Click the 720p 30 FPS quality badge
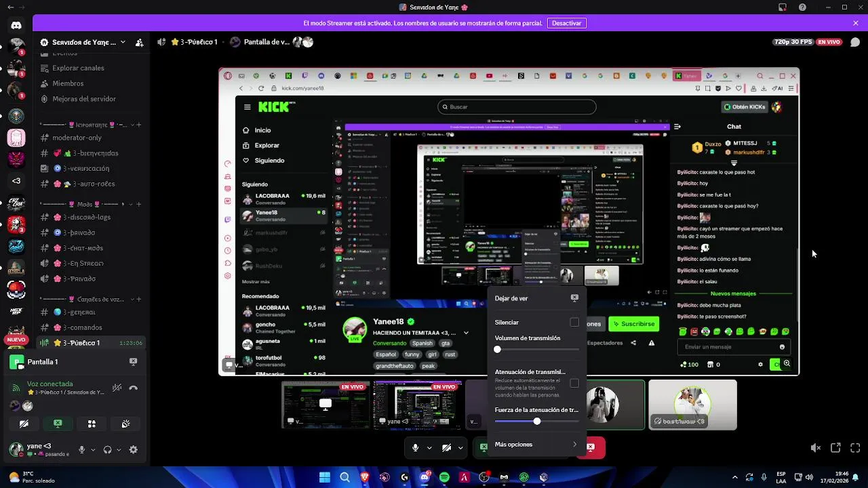This screenshot has height=488, width=868. [793, 42]
